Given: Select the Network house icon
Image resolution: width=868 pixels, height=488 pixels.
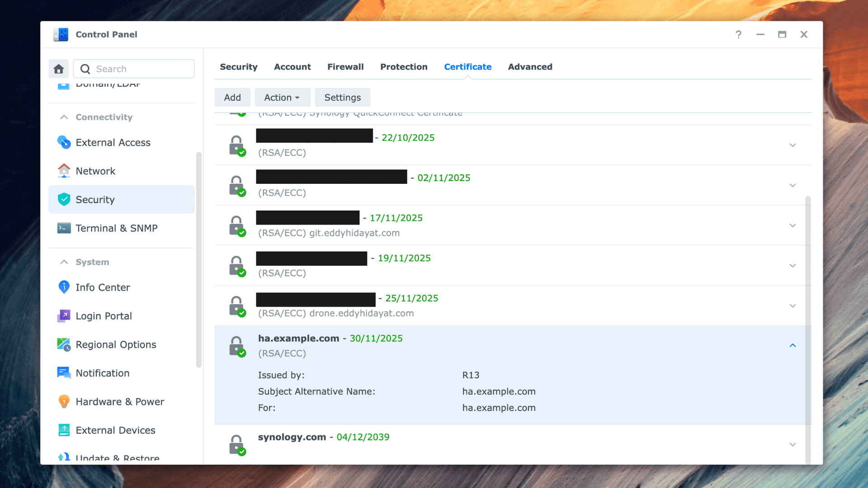Looking at the screenshot, I should pos(64,171).
